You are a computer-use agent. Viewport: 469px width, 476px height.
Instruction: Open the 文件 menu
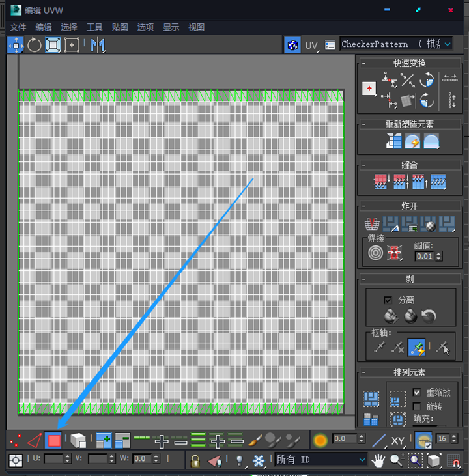[x=18, y=27]
